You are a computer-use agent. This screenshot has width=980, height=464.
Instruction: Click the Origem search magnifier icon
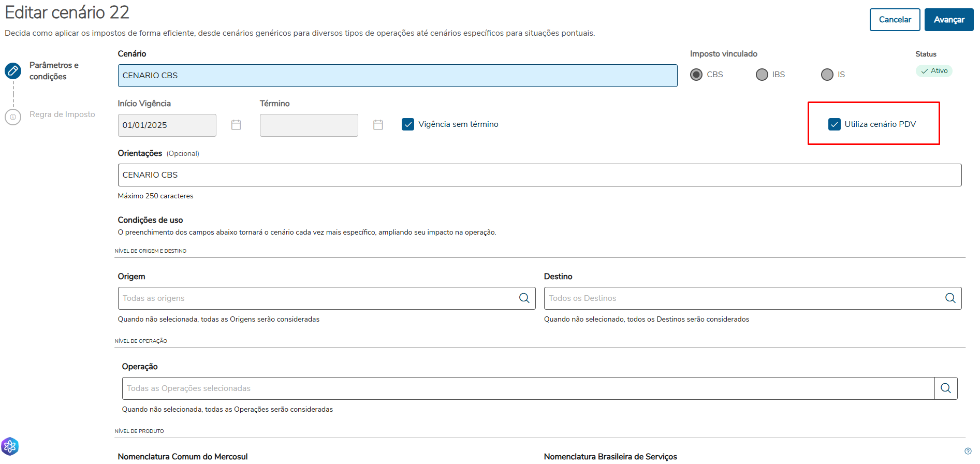524,298
